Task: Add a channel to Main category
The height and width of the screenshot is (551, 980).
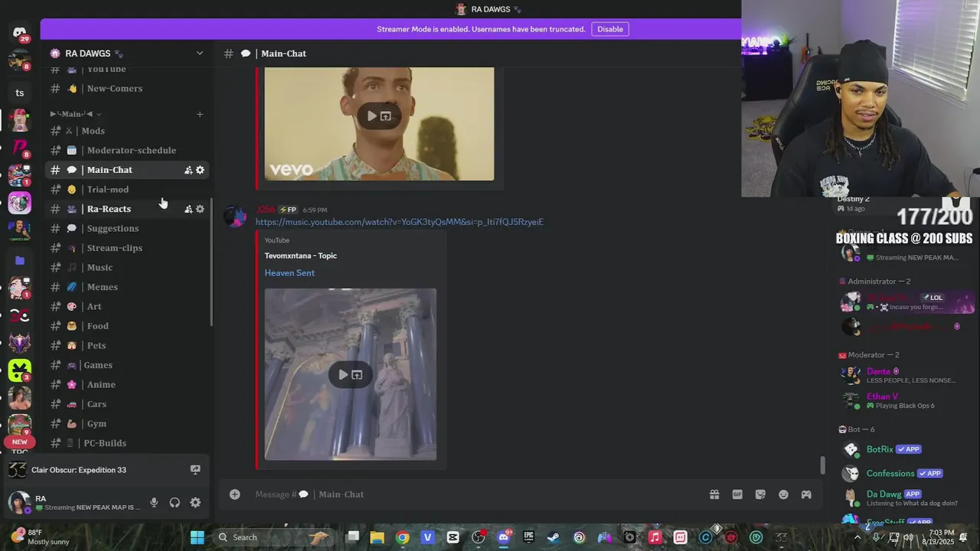Action: (200, 114)
